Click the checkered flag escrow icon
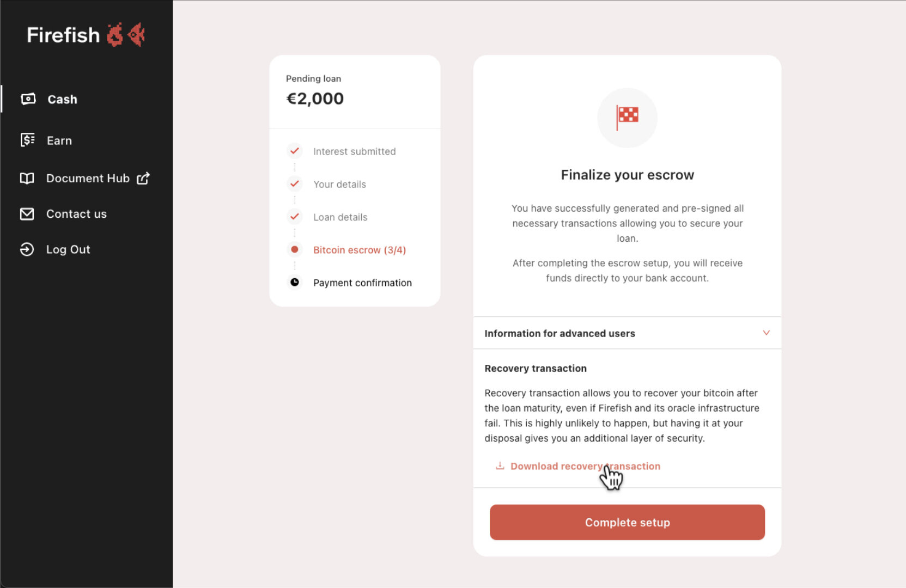 click(x=627, y=117)
